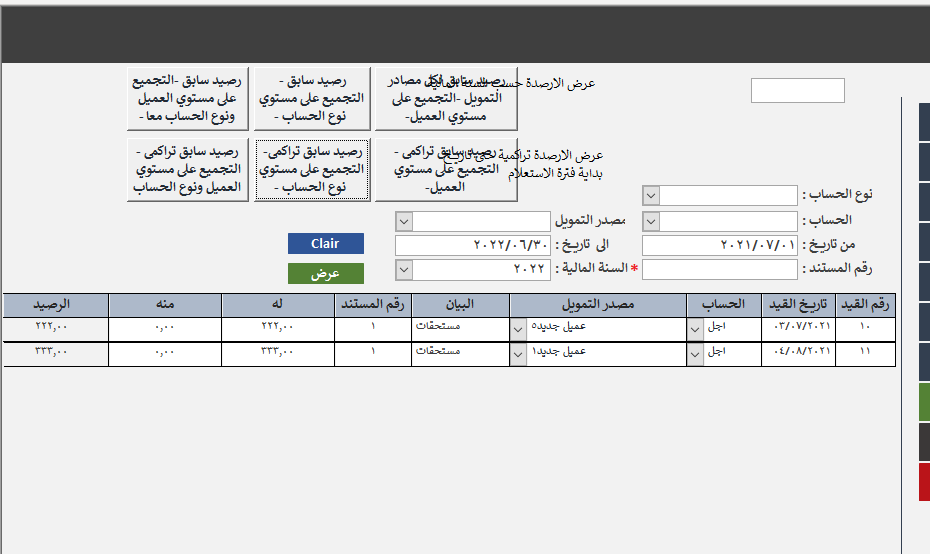
Task: Expand مصدر التمويل dropdown in row عميل جديد٥
Action: (518, 329)
